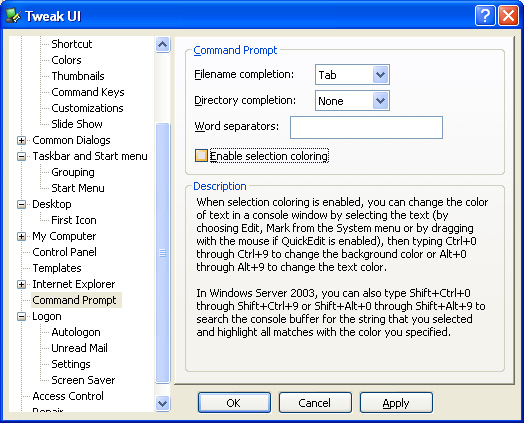Enable selection coloring checkbox
The width and height of the screenshot is (524, 423).
coord(201,156)
